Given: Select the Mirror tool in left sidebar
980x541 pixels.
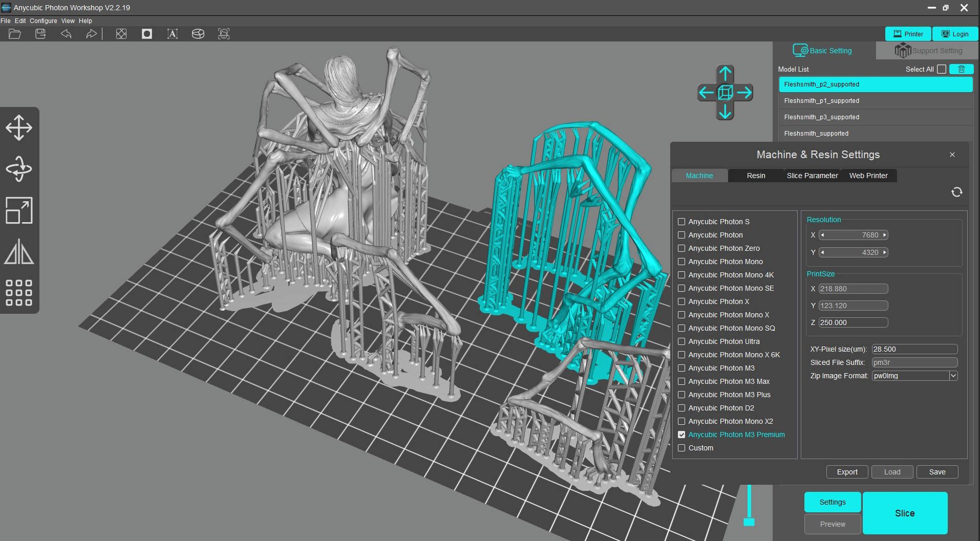Looking at the screenshot, I should (x=19, y=252).
